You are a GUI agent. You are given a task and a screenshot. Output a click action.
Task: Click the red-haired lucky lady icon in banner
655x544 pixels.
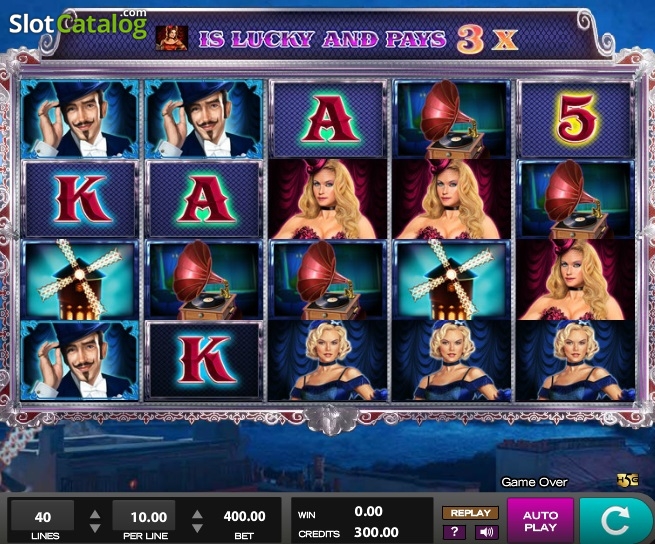(172, 38)
